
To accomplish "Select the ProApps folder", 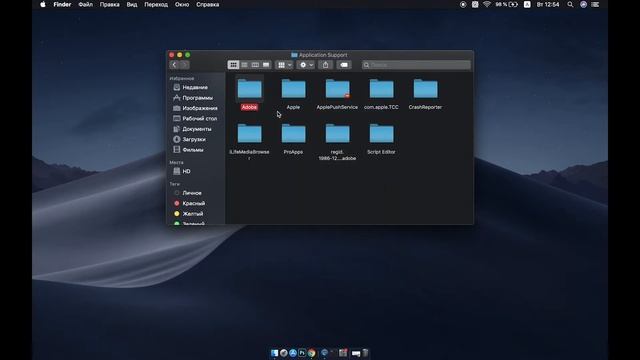I will 293,139.
